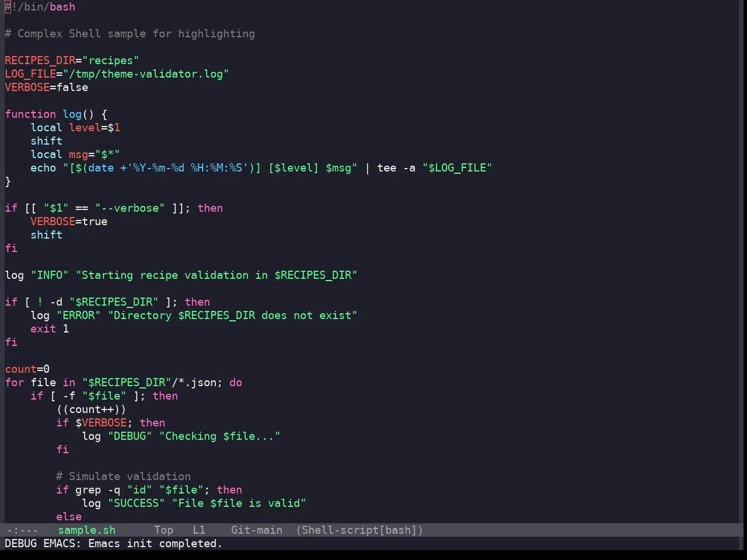Screen dimensions: 747x560
Task: Click the echo area message "Emacs init completed."
Action: coord(155,544)
